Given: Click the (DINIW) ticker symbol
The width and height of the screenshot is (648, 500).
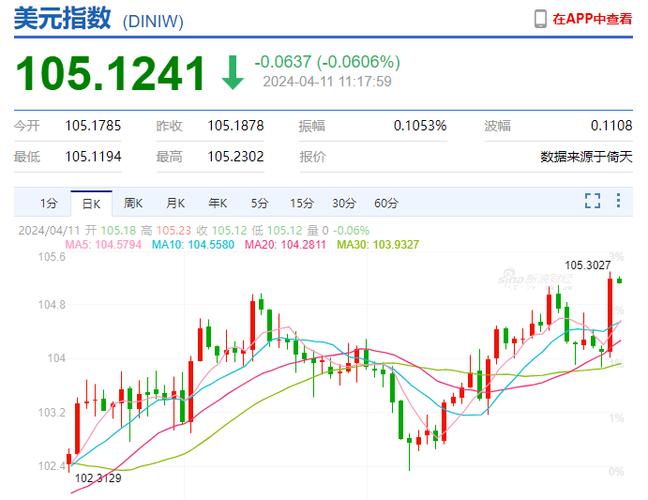Looking at the screenshot, I should point(153,21).
